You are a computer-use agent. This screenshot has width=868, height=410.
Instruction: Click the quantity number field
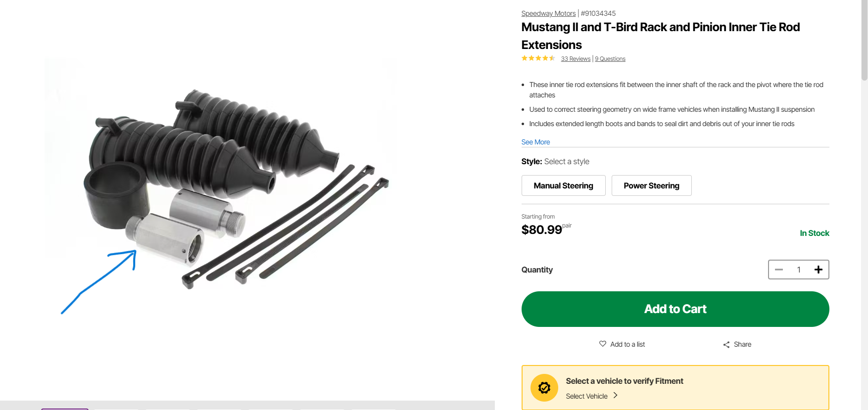799,270
